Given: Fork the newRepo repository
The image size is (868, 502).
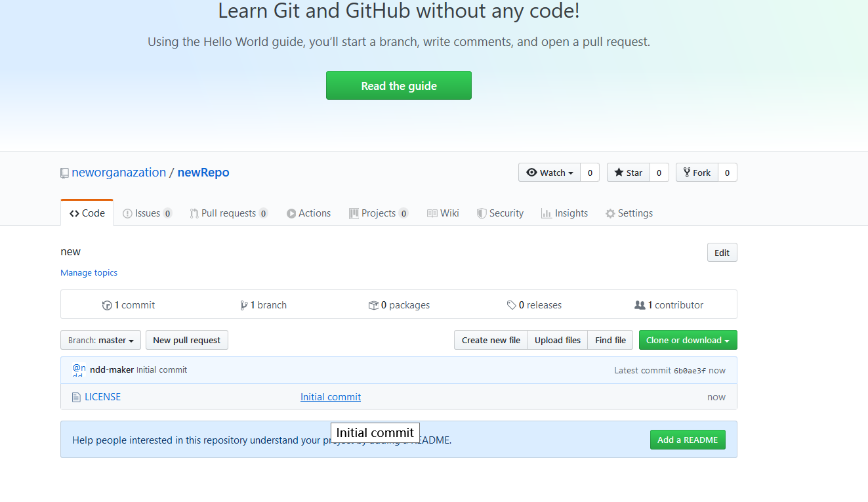Looking at the screenshot, I should (697, 173).
